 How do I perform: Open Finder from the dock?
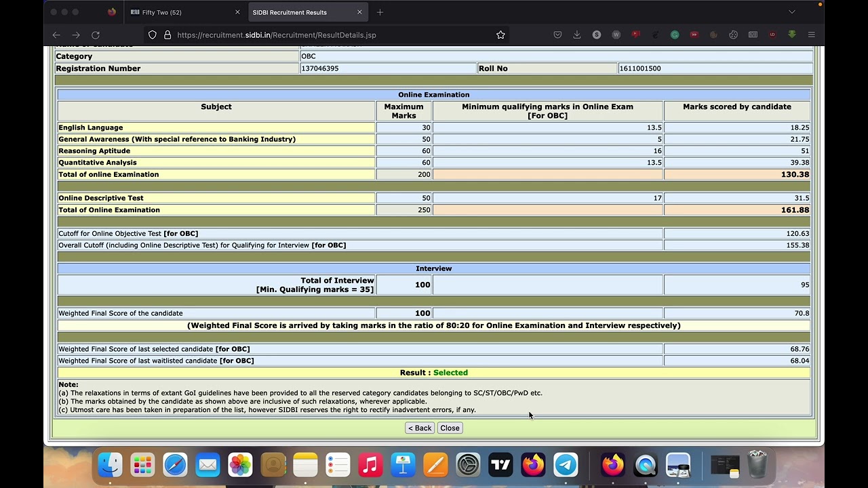tap(110, 465)
